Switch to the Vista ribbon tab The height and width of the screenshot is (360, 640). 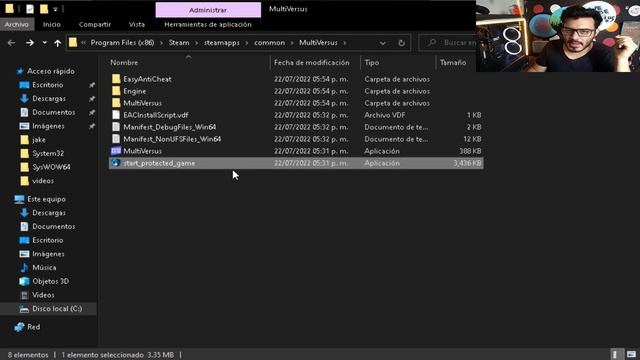coord(137,24)
